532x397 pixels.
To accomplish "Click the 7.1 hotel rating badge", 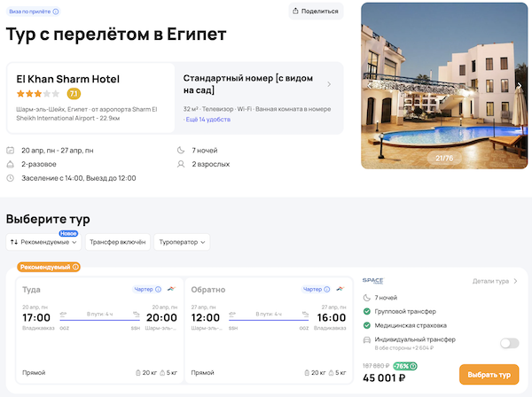I will [x=74, y=94].
